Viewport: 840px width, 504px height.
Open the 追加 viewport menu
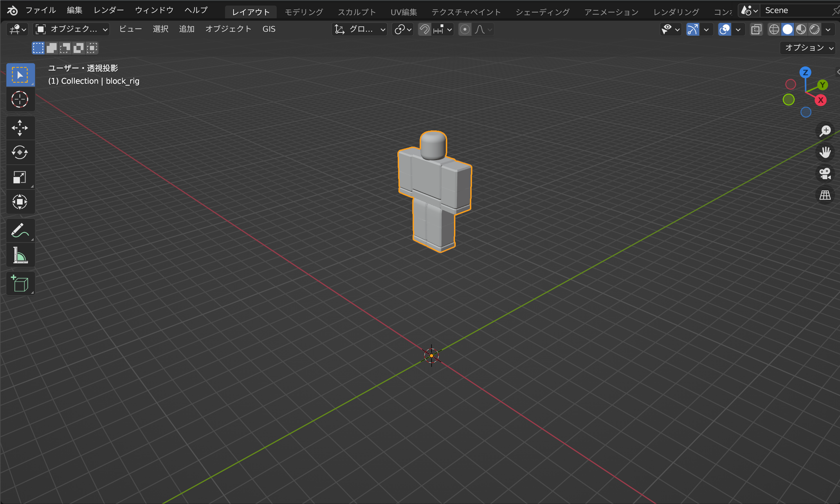186,29
